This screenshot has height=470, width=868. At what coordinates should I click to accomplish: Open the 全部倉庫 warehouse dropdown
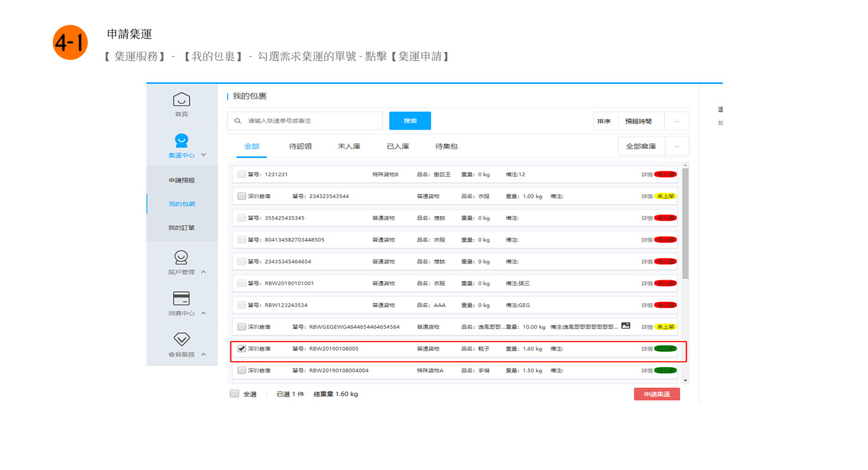(676, 147)
